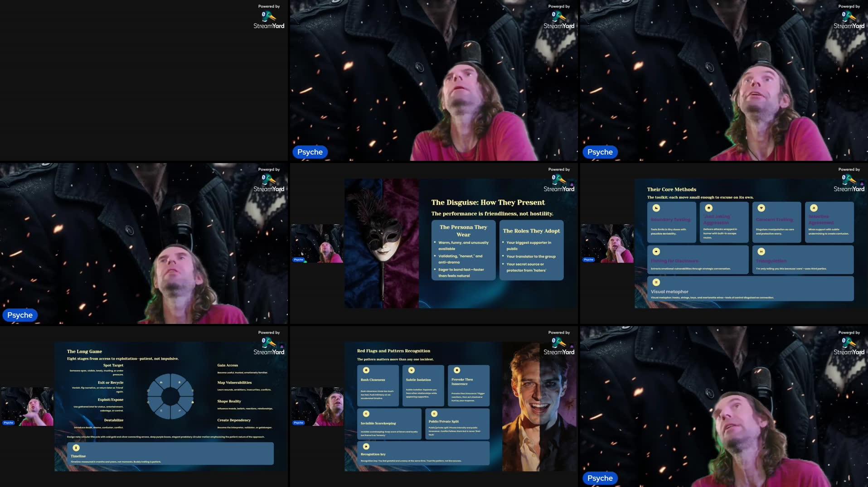
Task: Click the Timeline hourglass icon
Action: 75,448
